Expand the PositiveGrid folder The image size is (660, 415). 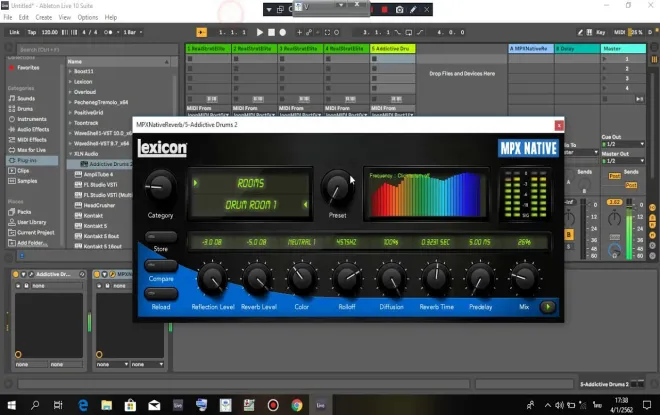70,112
